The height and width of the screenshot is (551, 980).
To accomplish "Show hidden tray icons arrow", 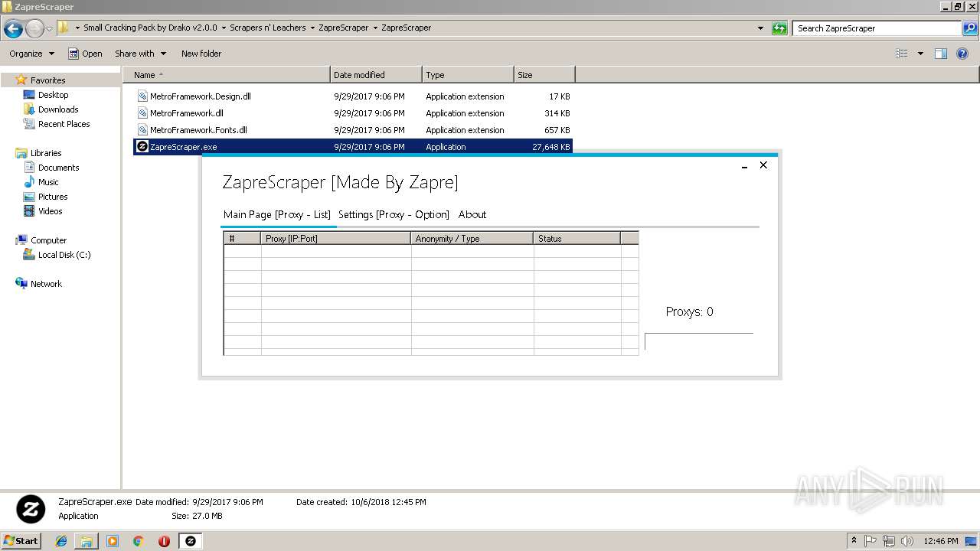I will click(854, 541).
